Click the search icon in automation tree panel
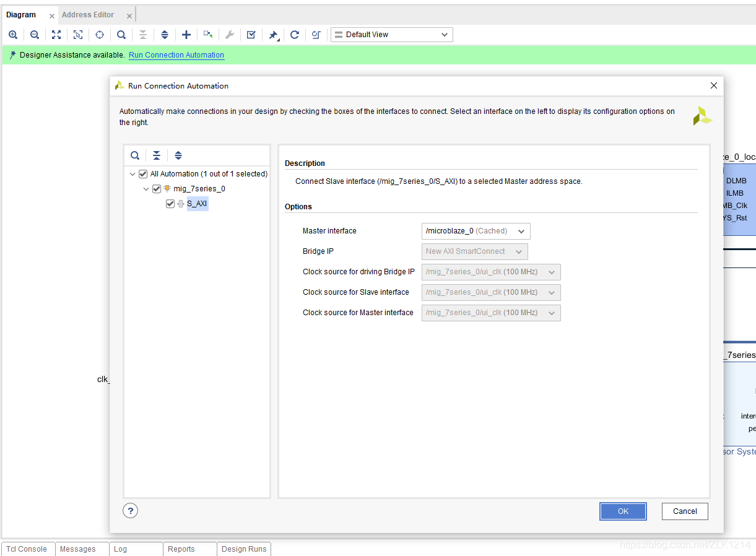Image resolution: width=756 pixels, height=556 pixels. pyautogui.click(x=135, y=155)
